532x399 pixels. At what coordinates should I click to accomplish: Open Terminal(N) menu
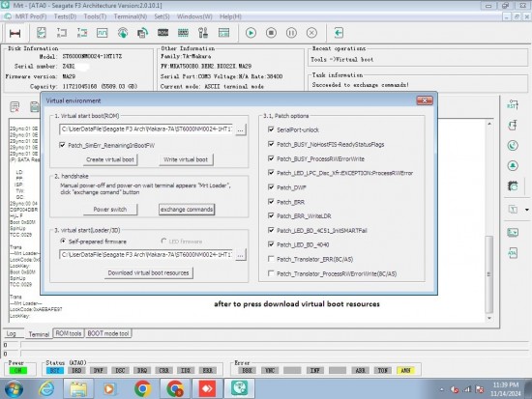(x=131, y=16)
